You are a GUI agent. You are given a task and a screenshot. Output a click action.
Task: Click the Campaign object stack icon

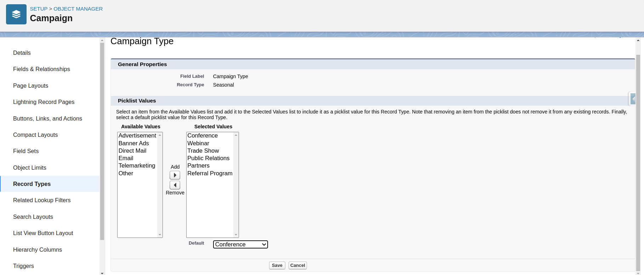pos(16,14)
